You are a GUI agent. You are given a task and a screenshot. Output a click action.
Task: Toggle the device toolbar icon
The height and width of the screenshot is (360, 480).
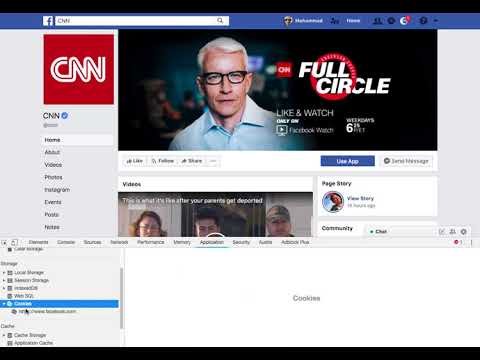[14, 242]
